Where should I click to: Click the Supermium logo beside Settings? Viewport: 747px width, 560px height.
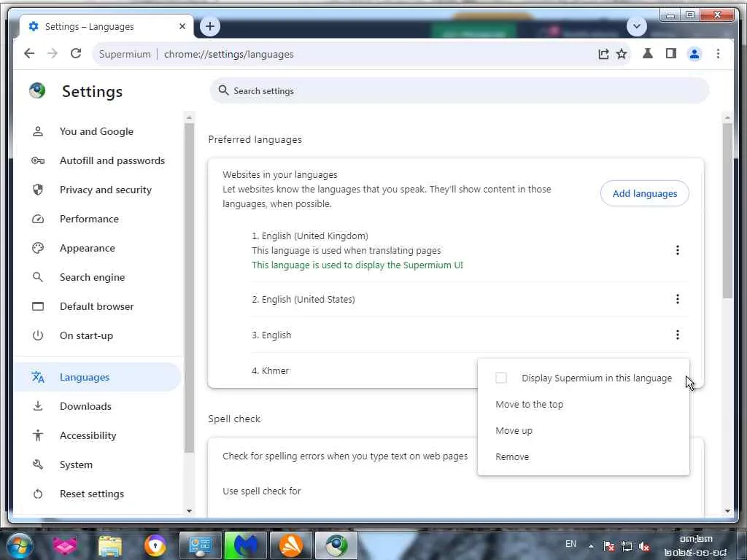tap(37, 90)
